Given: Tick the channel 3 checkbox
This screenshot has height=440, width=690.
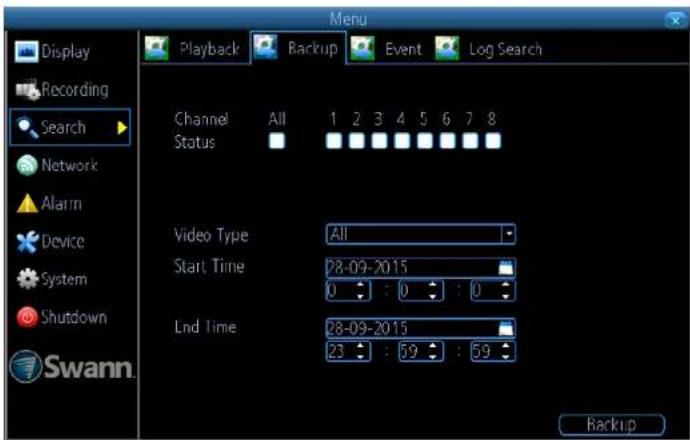Looking at the screenshot, I should point(379,141).
